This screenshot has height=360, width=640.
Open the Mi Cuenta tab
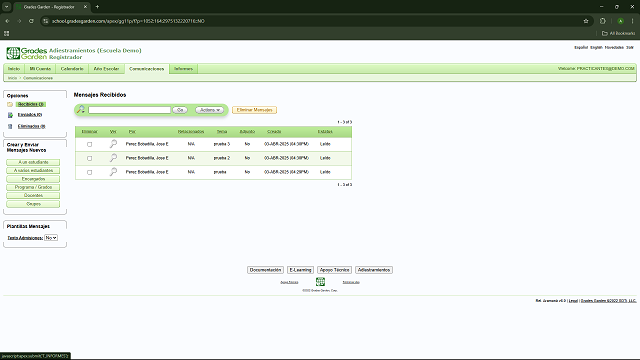click(40, 69)
